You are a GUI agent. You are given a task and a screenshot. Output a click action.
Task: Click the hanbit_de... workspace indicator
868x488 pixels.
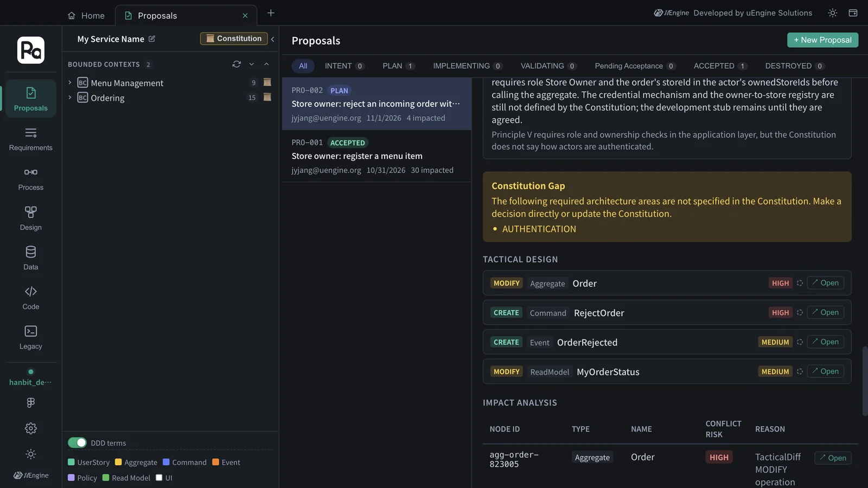click(x=30, y=378)
